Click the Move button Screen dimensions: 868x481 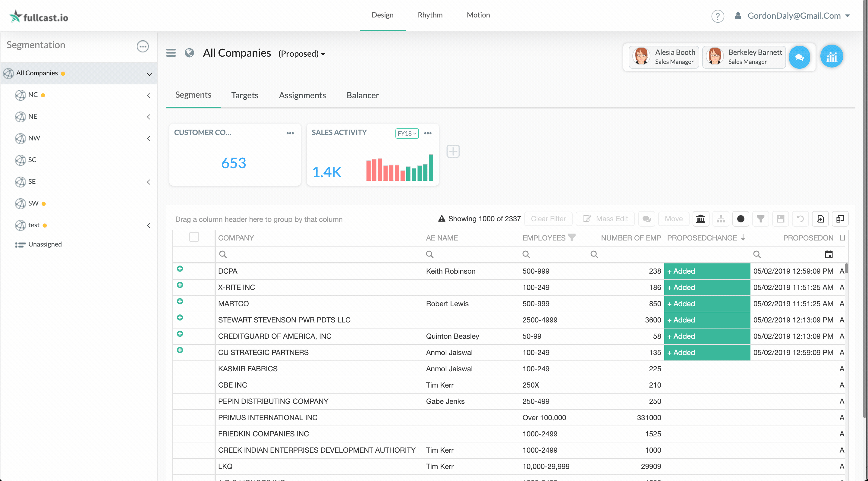tap(674, 218)
